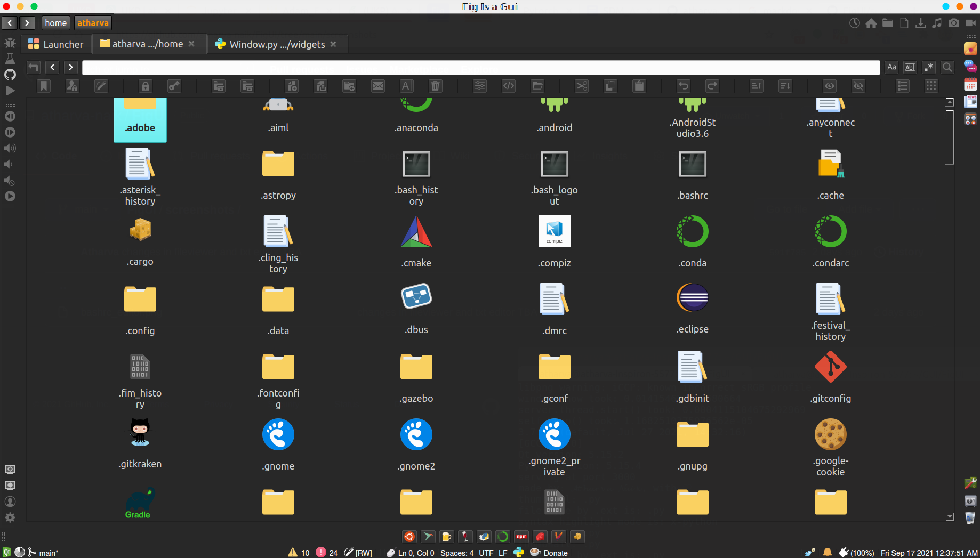
Task: Open the .gitconfig file
Action: 831,376
